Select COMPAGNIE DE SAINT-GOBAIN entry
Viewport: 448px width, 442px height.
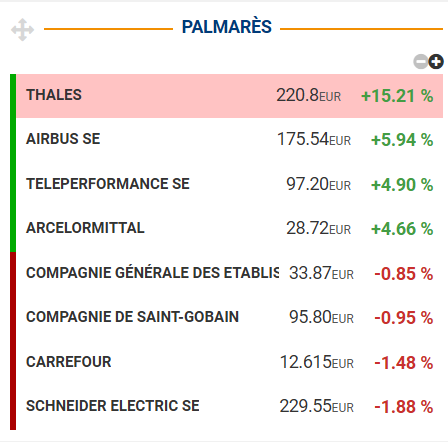click(x=132, y=317)
